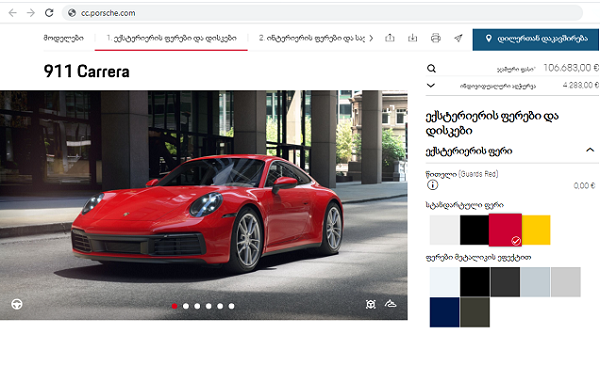Viewport: 600px width, 372px height.
Task: Click the წითელი (Guards Red) label
Action: [x=462, y=174]
